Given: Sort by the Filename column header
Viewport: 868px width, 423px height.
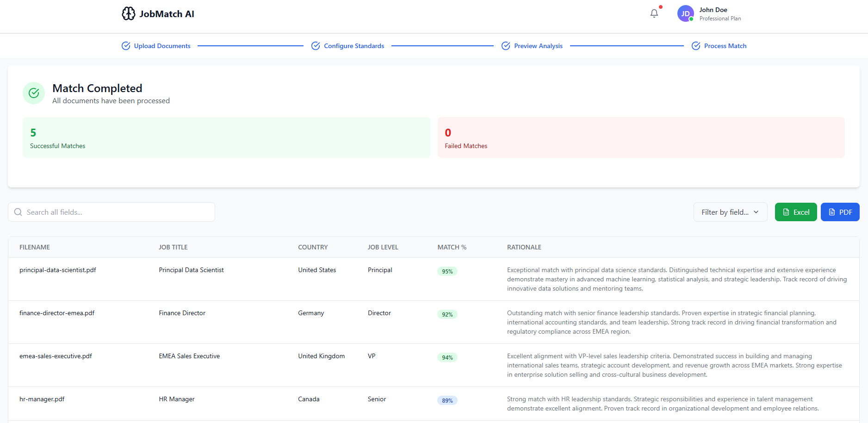Looking at the screenshot, I should (x=35, y=247).
